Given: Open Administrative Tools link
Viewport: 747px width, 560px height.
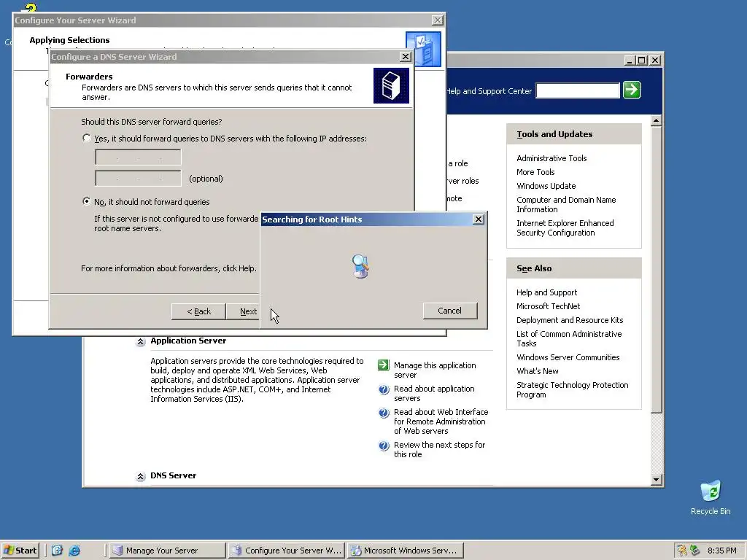Looking at the screenshot, I should click(551, 158).
